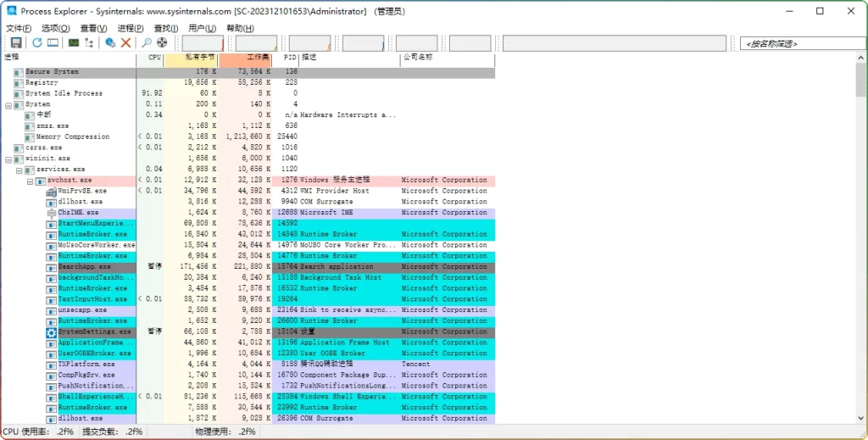868x440 pixels.
Task: Click the third toolbar mini graph
Action: 310,43
